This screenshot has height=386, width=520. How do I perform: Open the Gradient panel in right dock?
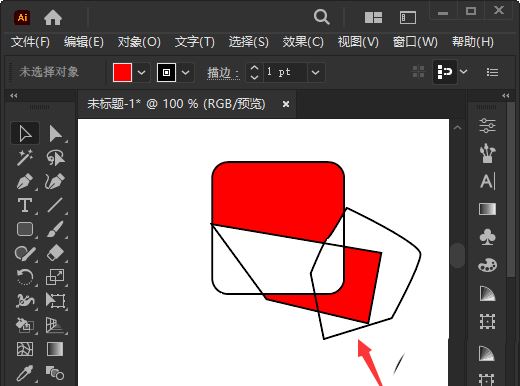487,209
